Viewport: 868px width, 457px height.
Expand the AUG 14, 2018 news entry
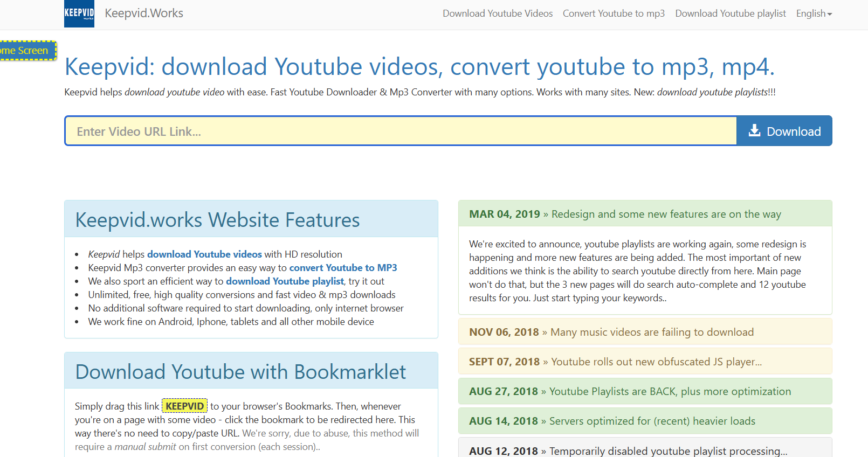(x=645, y=421)
